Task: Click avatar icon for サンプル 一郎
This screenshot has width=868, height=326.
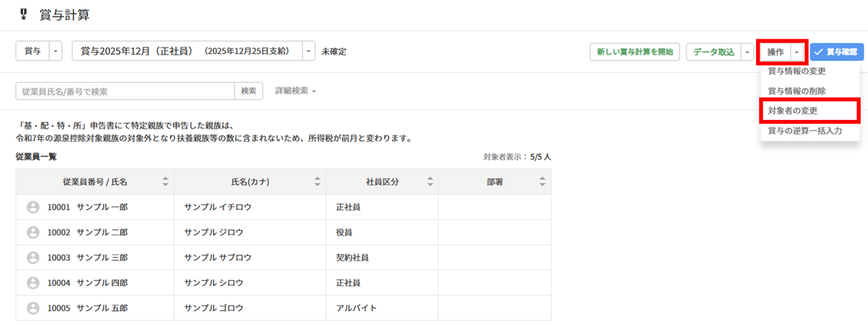Action: coord(33,207)
